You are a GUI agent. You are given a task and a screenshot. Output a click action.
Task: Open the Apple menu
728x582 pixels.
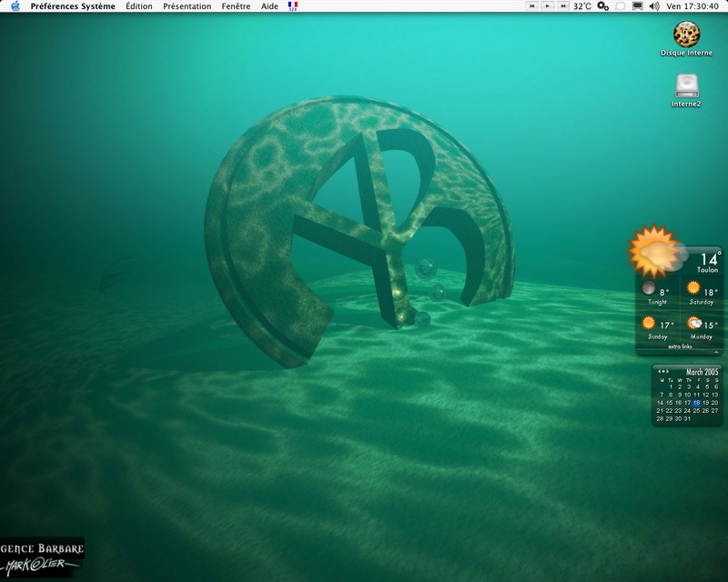click(x=15, y=6)
